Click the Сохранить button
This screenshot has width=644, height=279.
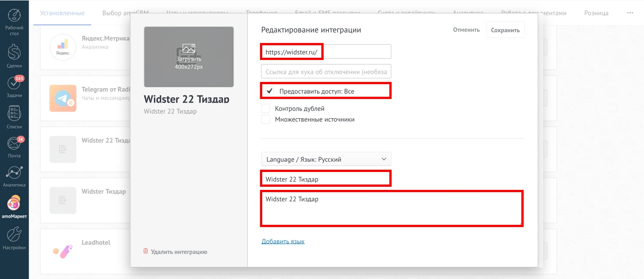click(x=505, y=30)
